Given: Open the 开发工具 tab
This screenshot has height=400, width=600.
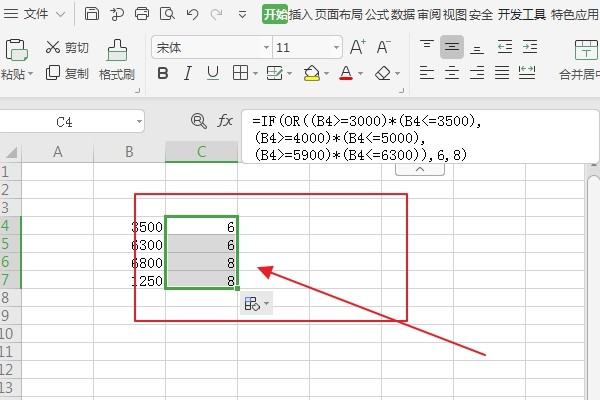Looking at the screenshot, I should coord(522,15).
